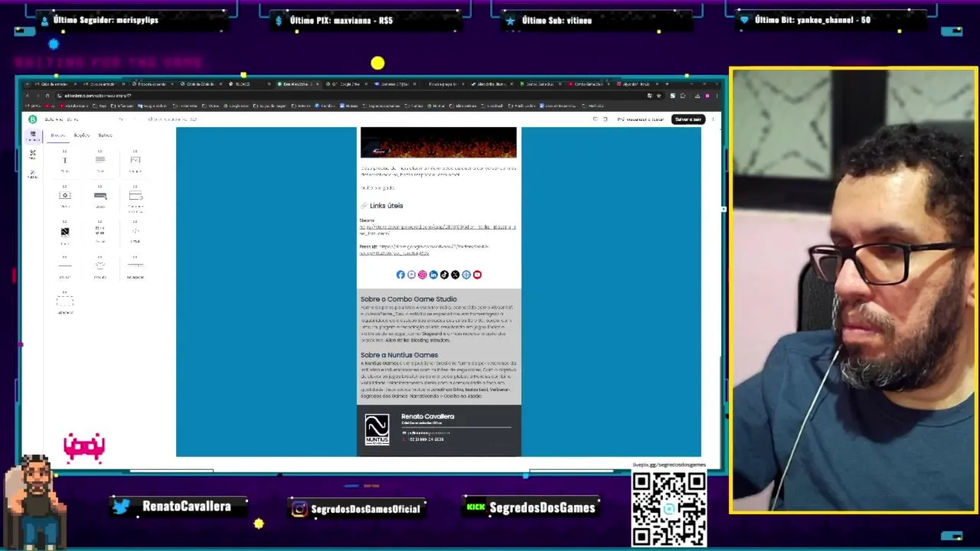Click Instagram icon in email
Screen dimensions: 980x551
click(x=422, y=275)
